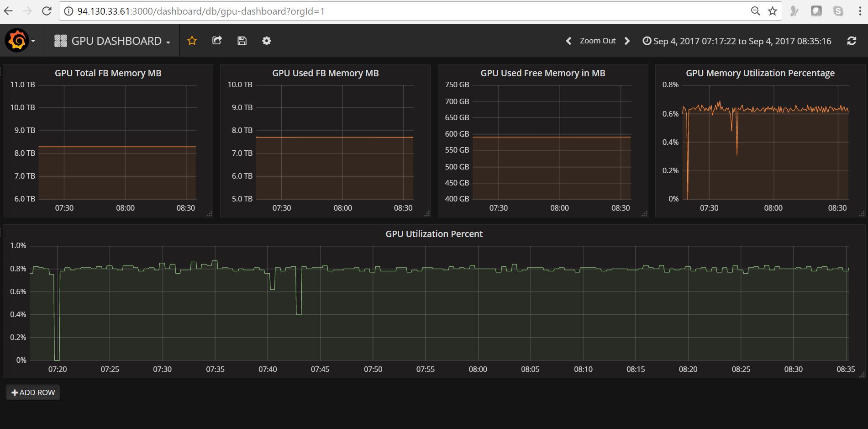Save the GPU dashboard
868x429 pixels.
click(242, 41)
